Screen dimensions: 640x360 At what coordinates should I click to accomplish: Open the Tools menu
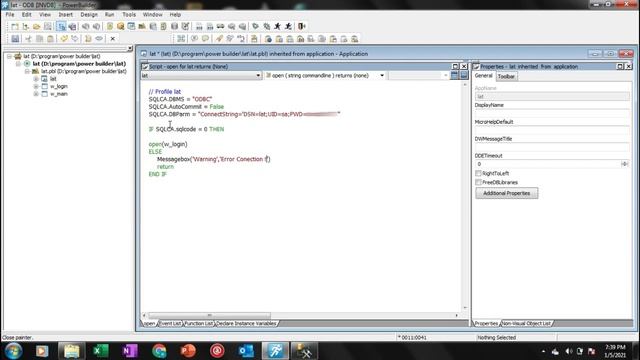click(x=129, y=14)
